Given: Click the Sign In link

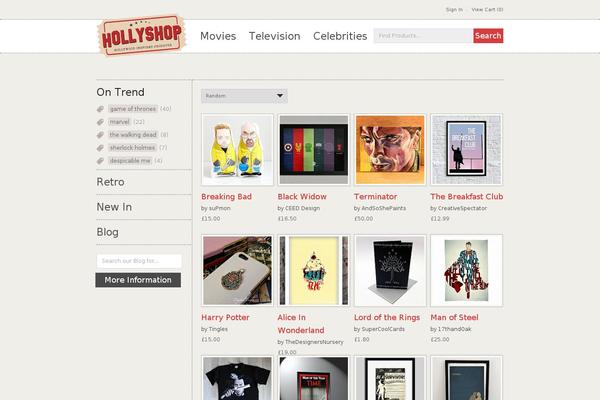Looking at the screenshot, I should tap(454, 10).
